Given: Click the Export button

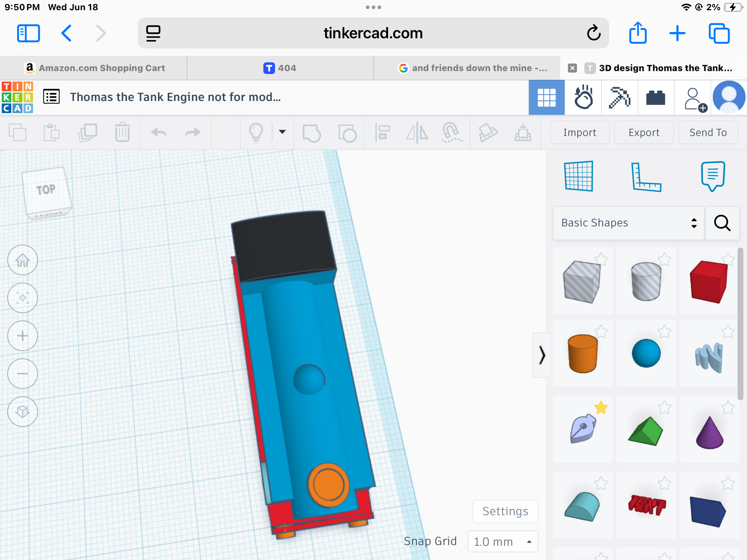Looking at the screenshot, I should [x=644, y=132].
